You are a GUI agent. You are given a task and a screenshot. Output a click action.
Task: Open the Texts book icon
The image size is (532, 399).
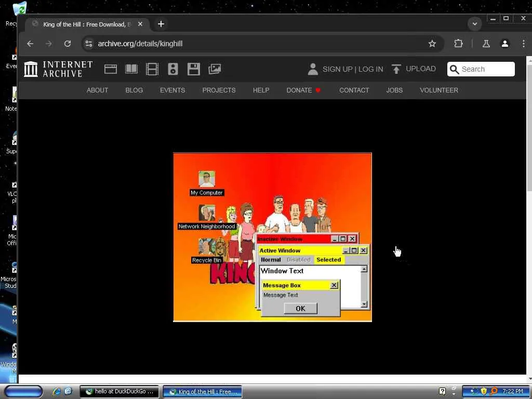tap(131, 69)
